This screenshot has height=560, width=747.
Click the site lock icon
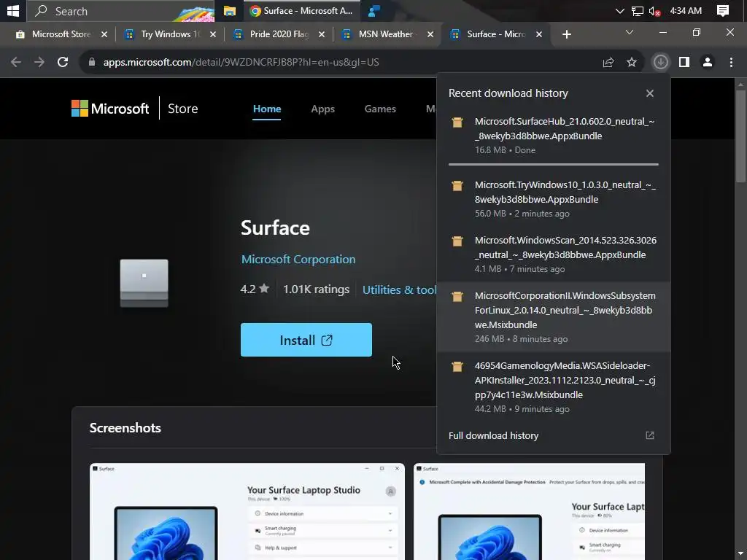click(91, 62)
